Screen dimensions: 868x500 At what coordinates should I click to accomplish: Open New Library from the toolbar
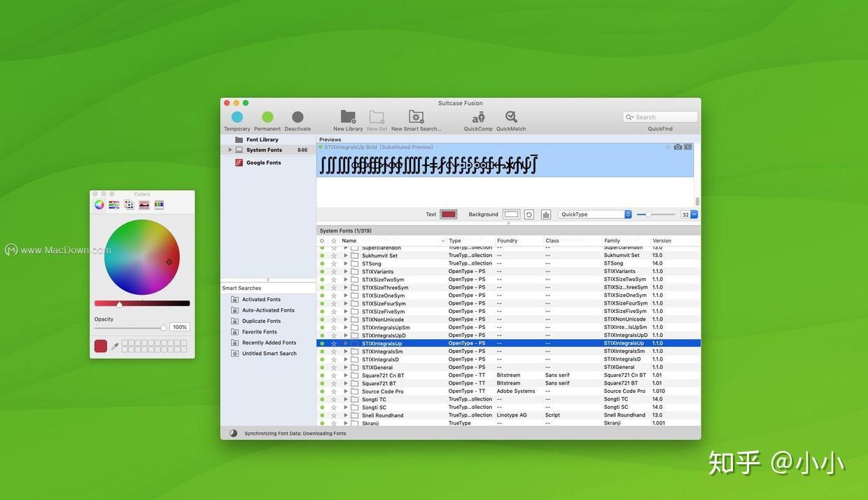click(347, 117)
